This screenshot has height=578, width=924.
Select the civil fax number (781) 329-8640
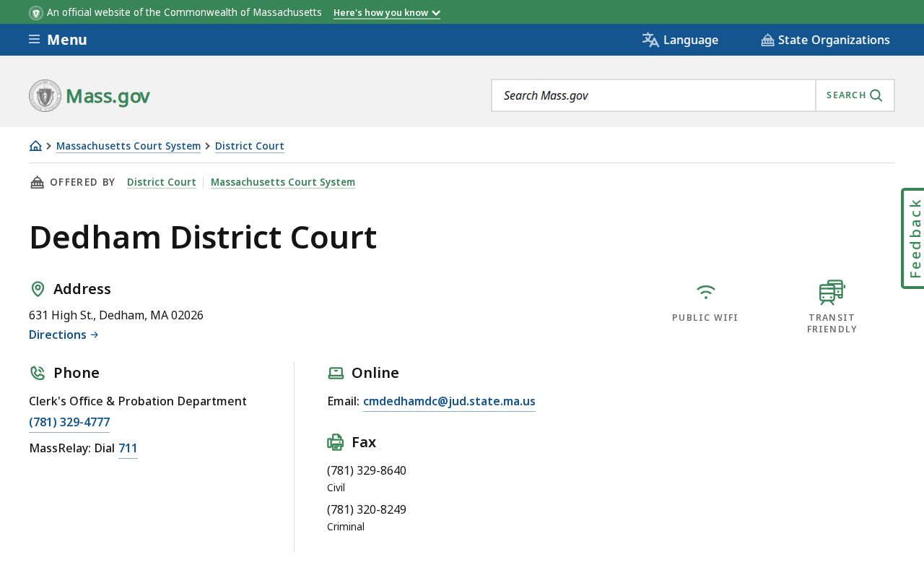[367, 470]
